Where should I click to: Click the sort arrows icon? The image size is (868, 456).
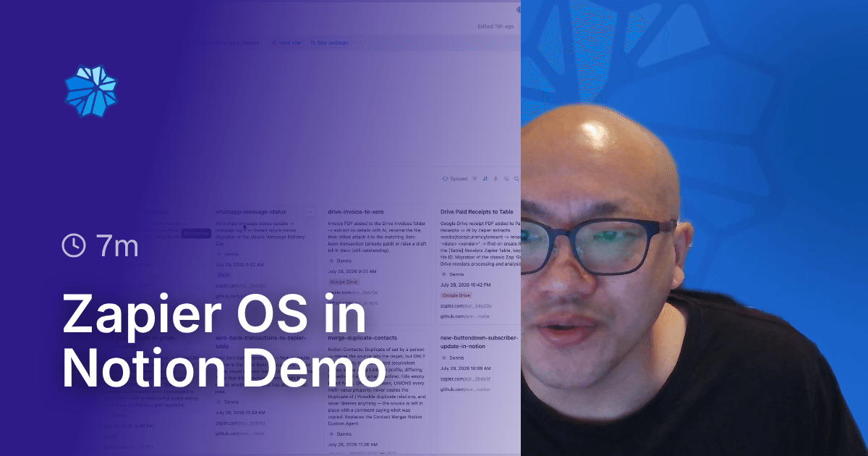[485, 179]
